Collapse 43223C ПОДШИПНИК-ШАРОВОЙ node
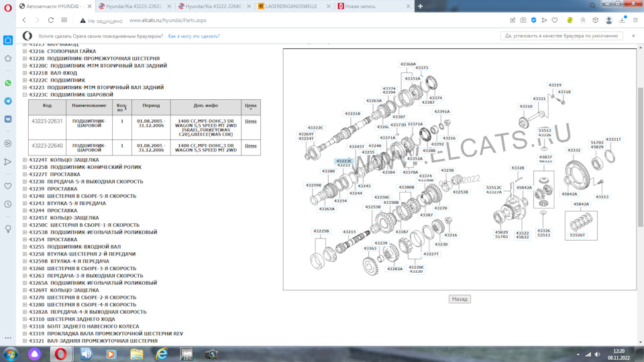This screenshot has width=644, height=362. coord(25,95)
